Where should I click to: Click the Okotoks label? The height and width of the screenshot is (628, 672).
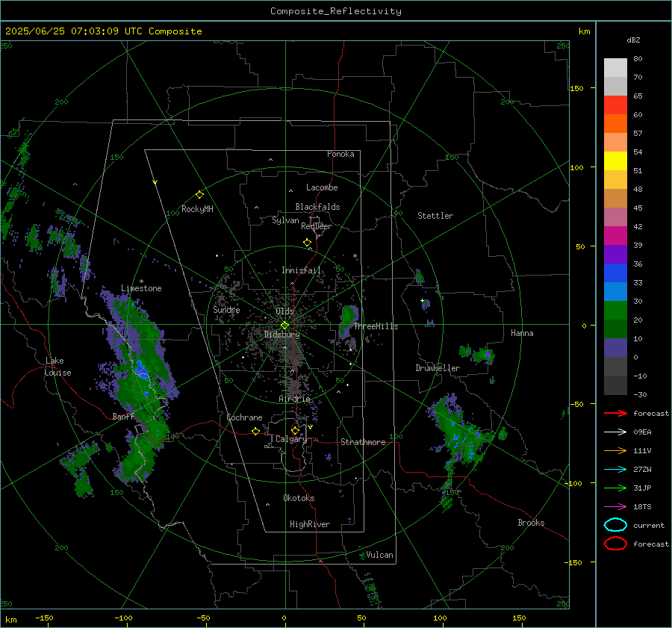299,498
